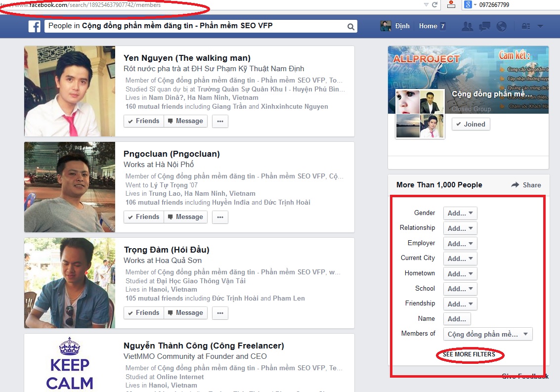
Task: Open 'Online Internet' school link
Action: tap(180, 377)
